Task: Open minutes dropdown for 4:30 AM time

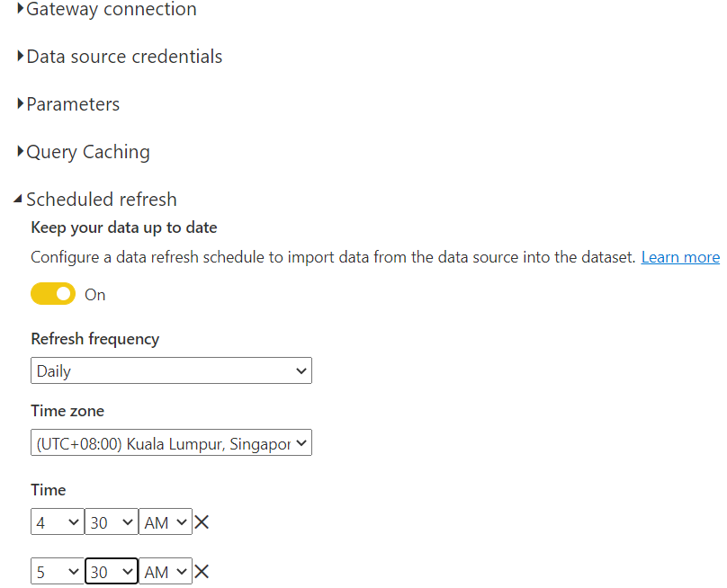Action: coord(112,522)
